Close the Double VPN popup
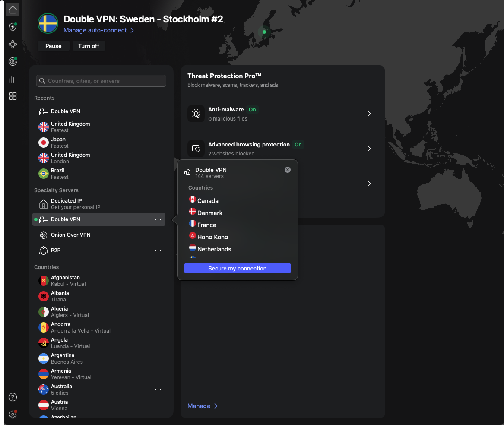This screenshot has height=425, width=504. coord(288,170)
